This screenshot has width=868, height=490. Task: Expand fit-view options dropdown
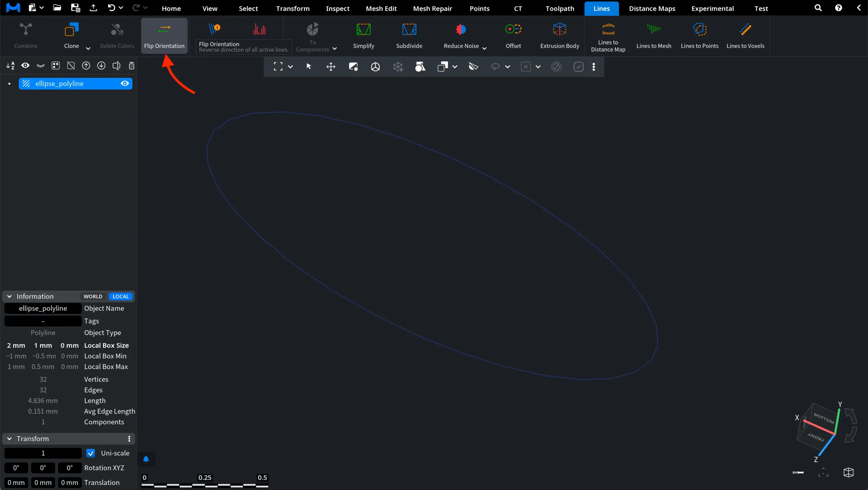pos(290,67)
